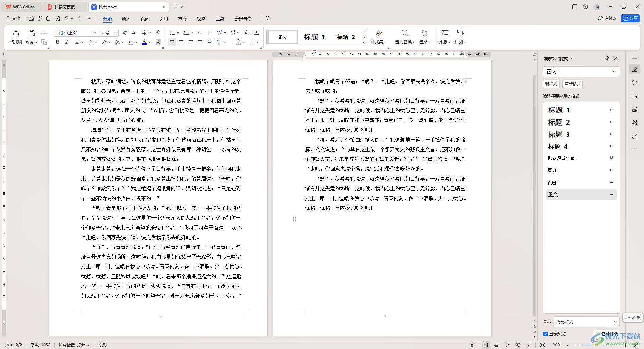Viewport: 644px width, 349px height.
Task: Open the Review ribbon tab
Action: click(182, 19)
